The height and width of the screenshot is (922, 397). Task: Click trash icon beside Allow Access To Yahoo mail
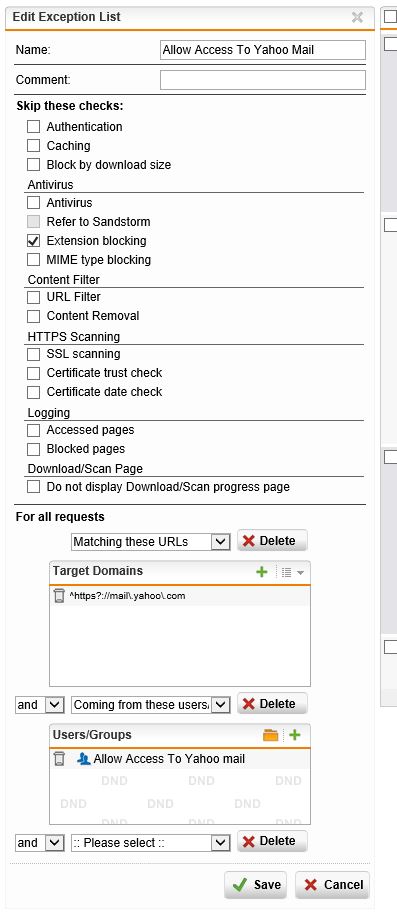(x=59, y=759)
